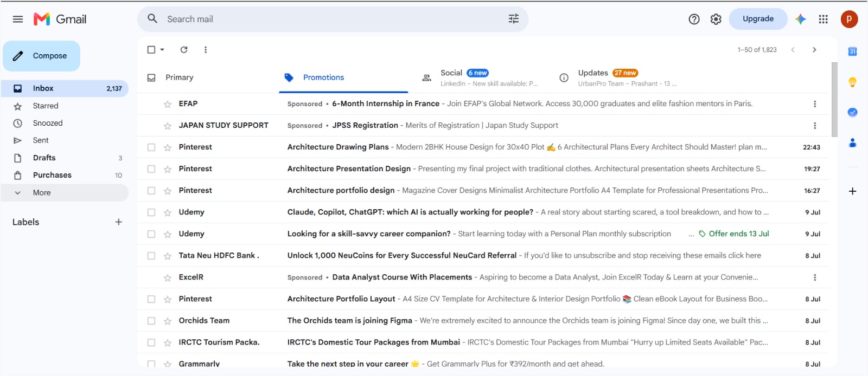
Task: Star the Tata Neu HDFC Bank email
Action: pyautogui.click(x=167, y=256)
